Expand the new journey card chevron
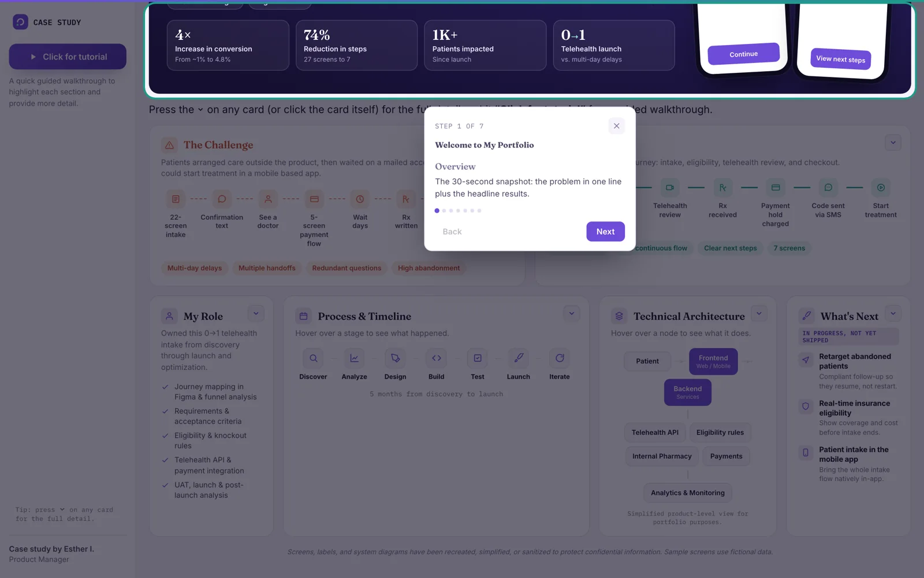This screenshot has height=578, width=924. 893,143
